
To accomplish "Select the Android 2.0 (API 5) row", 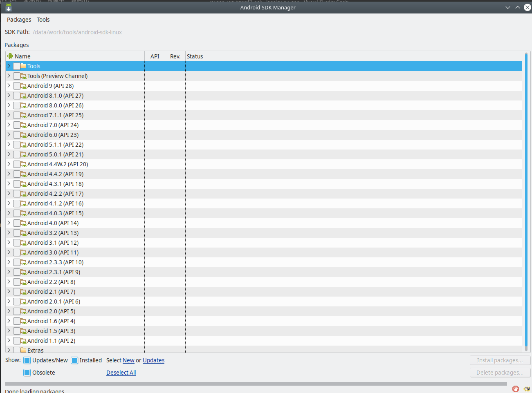I will 264,311.
